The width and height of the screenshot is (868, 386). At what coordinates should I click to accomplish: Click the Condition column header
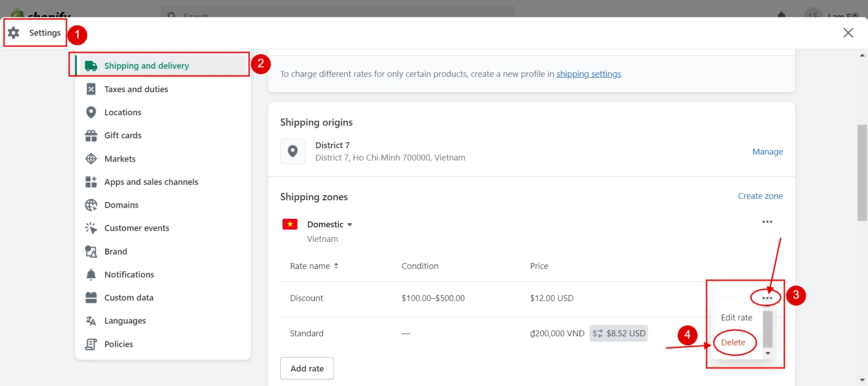pos(420,266)
